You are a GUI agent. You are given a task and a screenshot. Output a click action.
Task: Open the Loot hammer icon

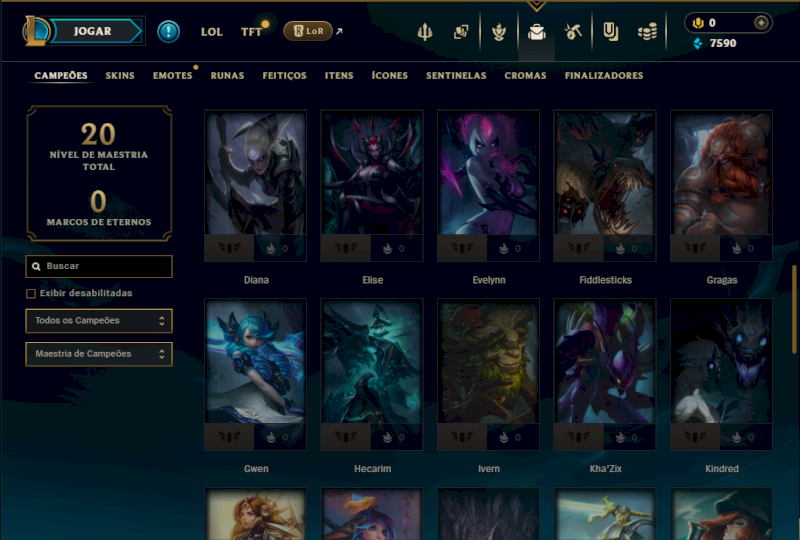coord(573,32)
